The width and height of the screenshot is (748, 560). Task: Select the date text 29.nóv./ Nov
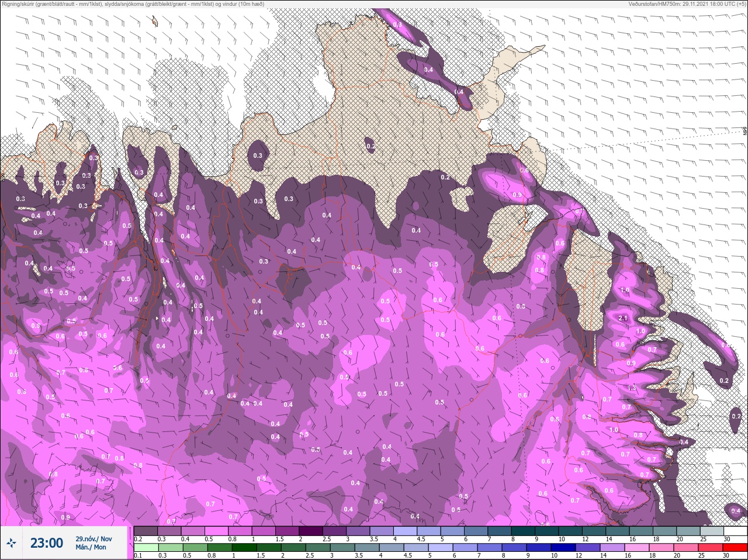pyautogui.click(x=93, y=539)
